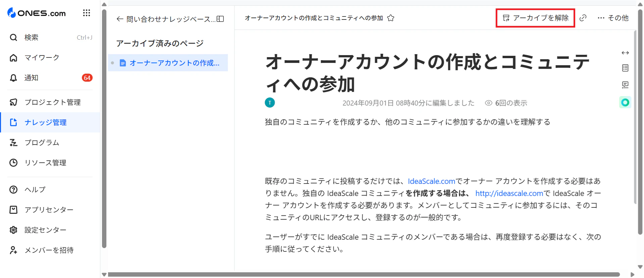The width and height of the screenshot is (644, 278).
Task: Click the 64 notification badge
Action: (87, 78)
